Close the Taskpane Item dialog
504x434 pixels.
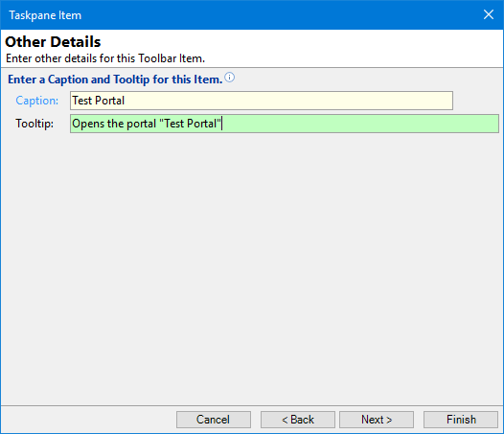point(489,14)
